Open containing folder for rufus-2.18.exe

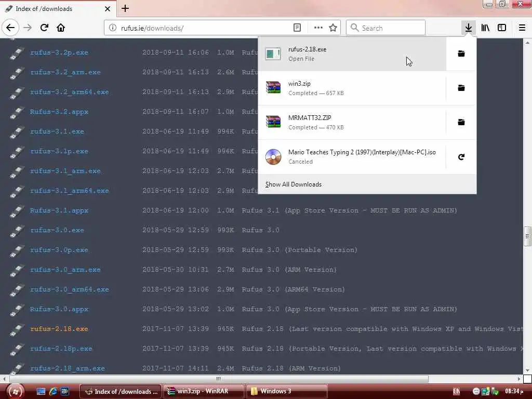(461, 54)
